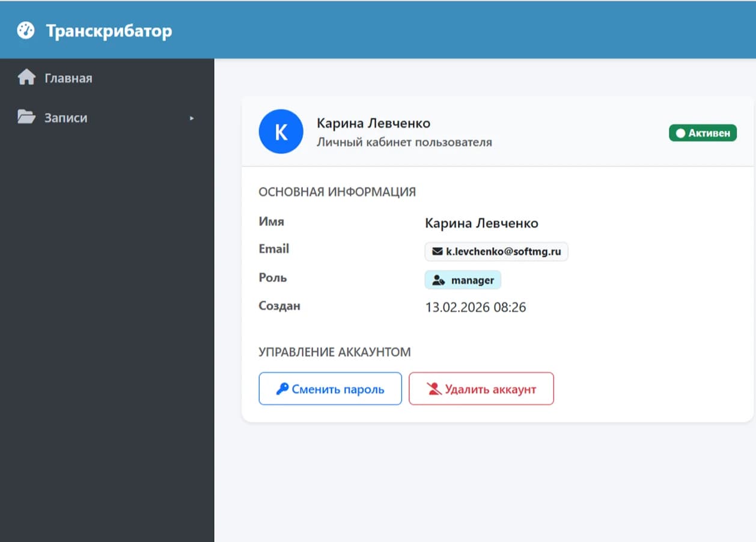Go to Главная from the sidebar
This screenshot has height=542, width=756.
point(68,77)
